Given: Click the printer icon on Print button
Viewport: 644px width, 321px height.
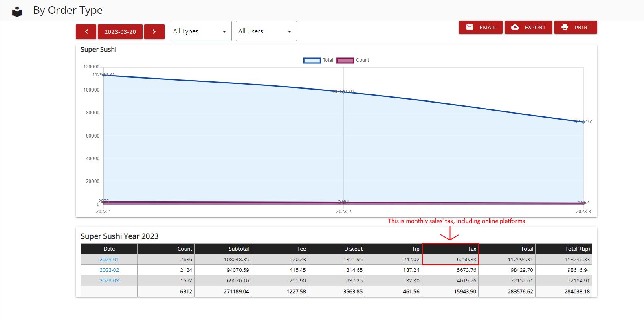Looking at the screenshot, I should (x=565, y=27).
